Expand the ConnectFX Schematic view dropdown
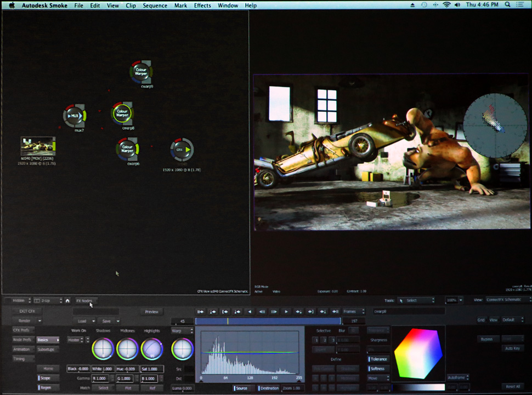 (507, 300)
